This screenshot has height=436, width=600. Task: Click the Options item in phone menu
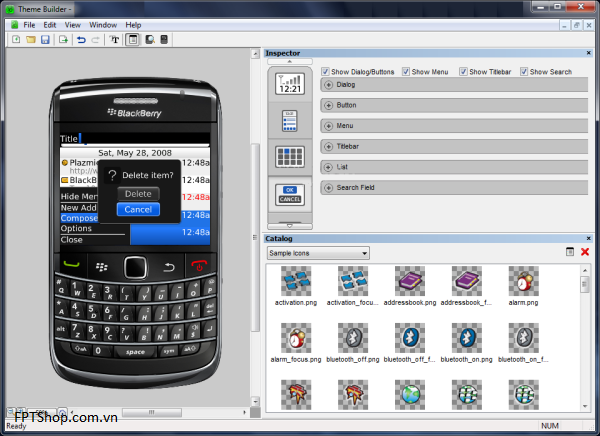76,229
